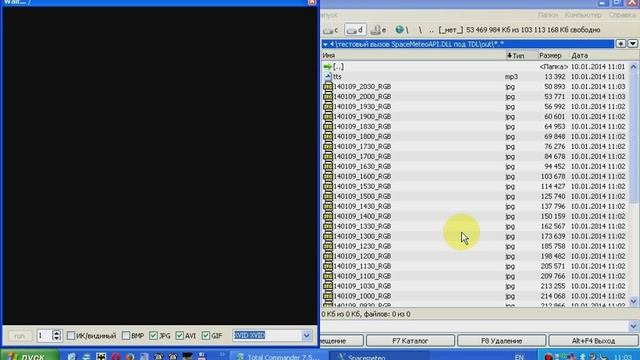This screenshot has height=360, width=640.
Task: Select drive d in Total Commander
Action: point(355,30)
